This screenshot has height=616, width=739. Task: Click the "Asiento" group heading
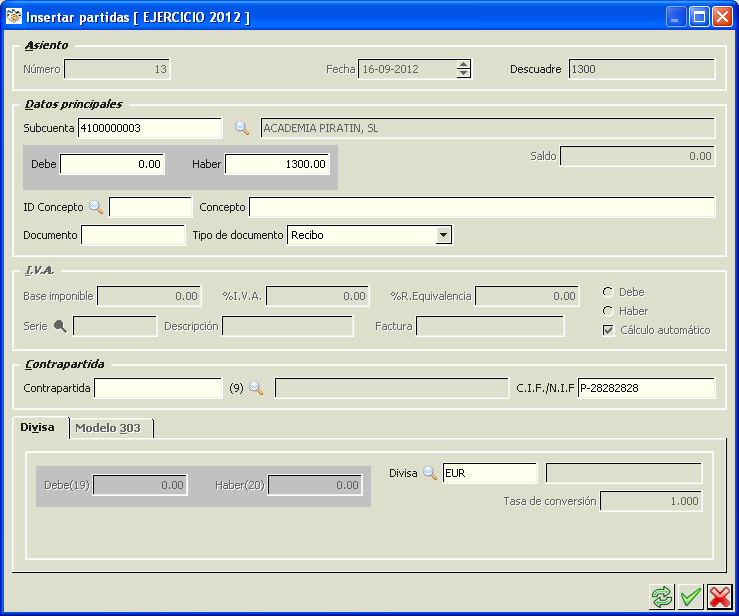coord(47,45)
